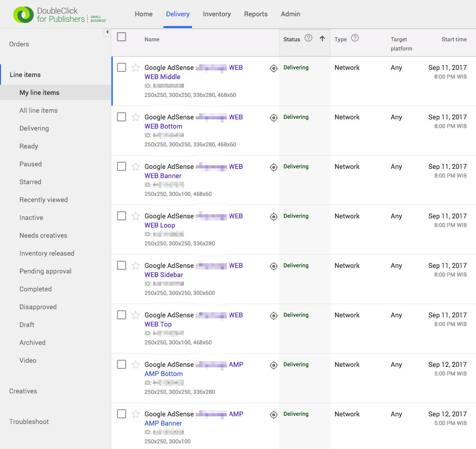Click targeting icon for AMP Banner row
Image resolution: width=476 pixels, height=449 pixels.
pyautogui.click(x=274, y=414)
